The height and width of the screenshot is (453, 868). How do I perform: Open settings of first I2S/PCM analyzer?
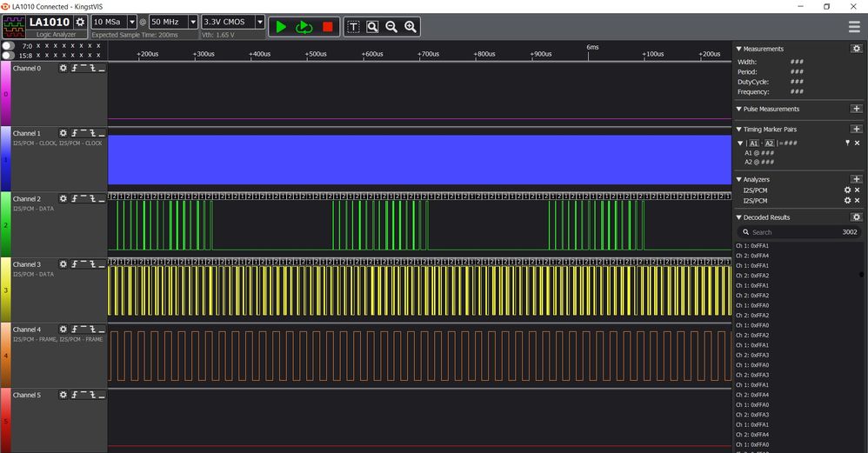(847, 190)
